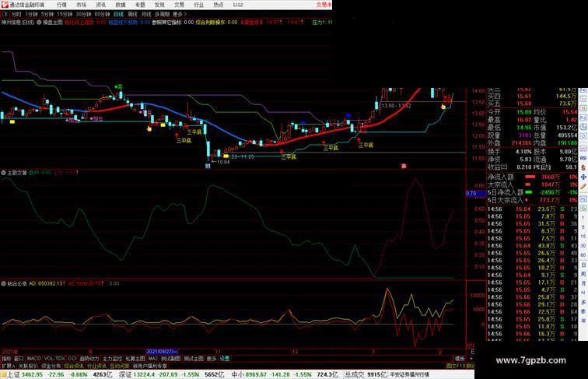
Task: Click the hand pointer marker left of the yellow 三平底 labels
Action: click(149, 129)
